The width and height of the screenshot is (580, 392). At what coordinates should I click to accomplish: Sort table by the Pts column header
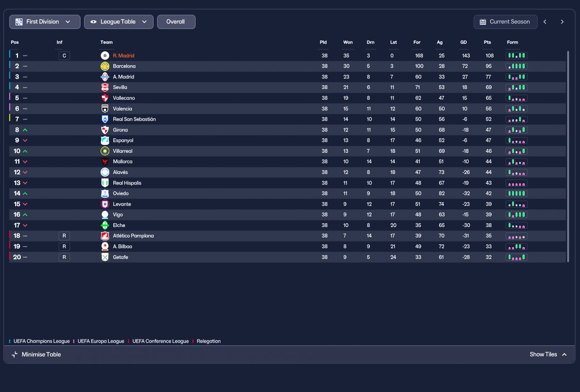click(487, 42)
